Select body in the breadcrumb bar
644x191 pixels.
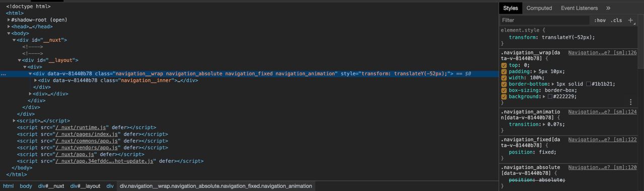(x=26, y=186)
